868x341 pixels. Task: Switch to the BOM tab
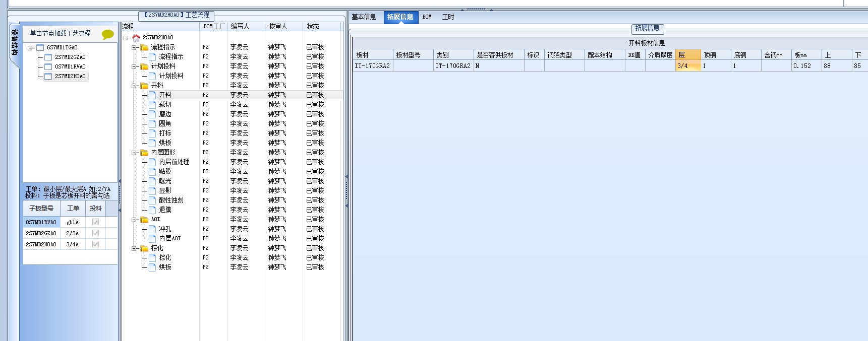click(427, 17)
